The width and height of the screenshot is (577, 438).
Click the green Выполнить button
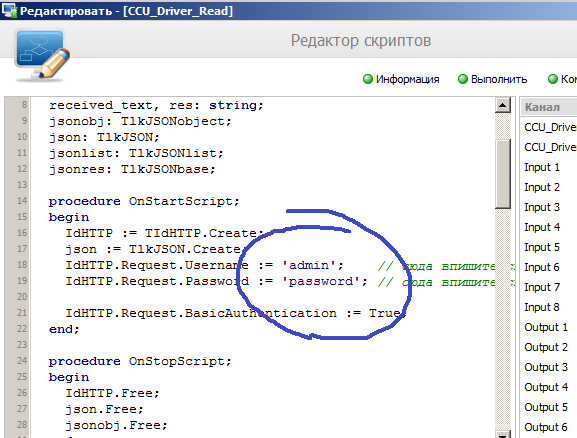click(x=492, y=79)
